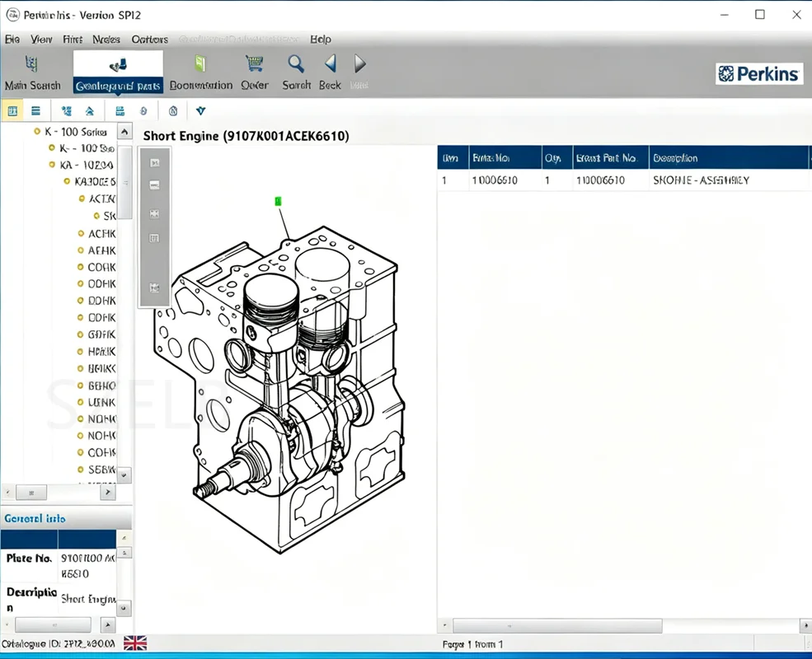Open the green Documentation book icon
812x659 pixels.
click(x=200, y=63)
